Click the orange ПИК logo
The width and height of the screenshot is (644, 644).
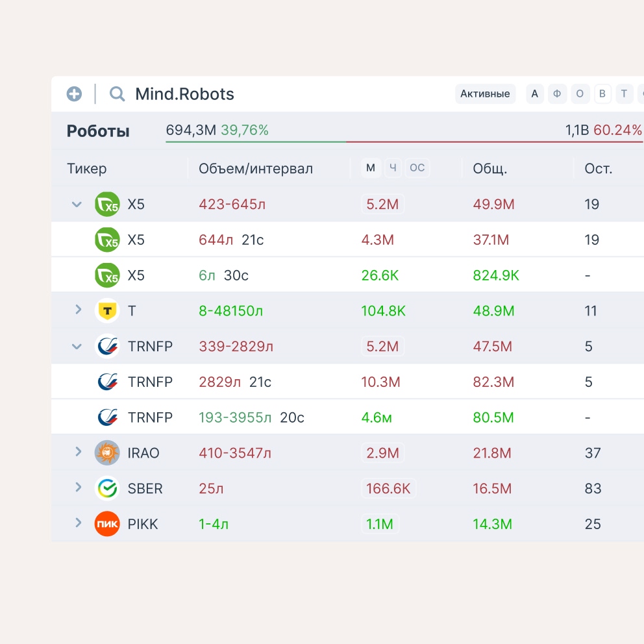coord(107,524)
